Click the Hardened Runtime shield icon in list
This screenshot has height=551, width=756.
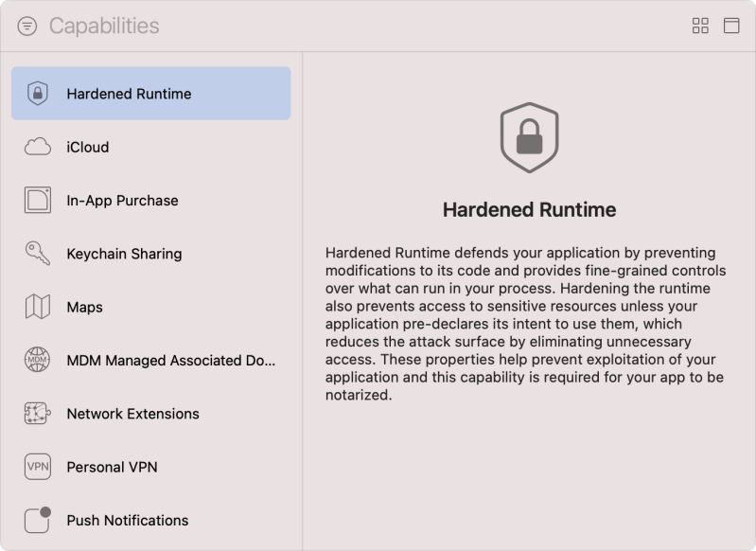tap(38, 93)
